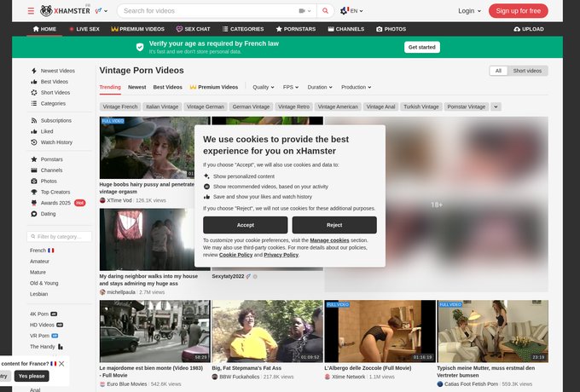Expand more related tags chevron
Image resolution: width=580 pixels, height=392 pixels.
(x=496, y=107)
